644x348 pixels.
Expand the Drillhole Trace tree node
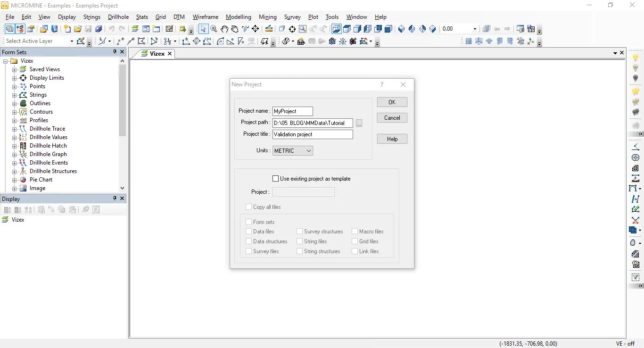(x=14, y=129)
